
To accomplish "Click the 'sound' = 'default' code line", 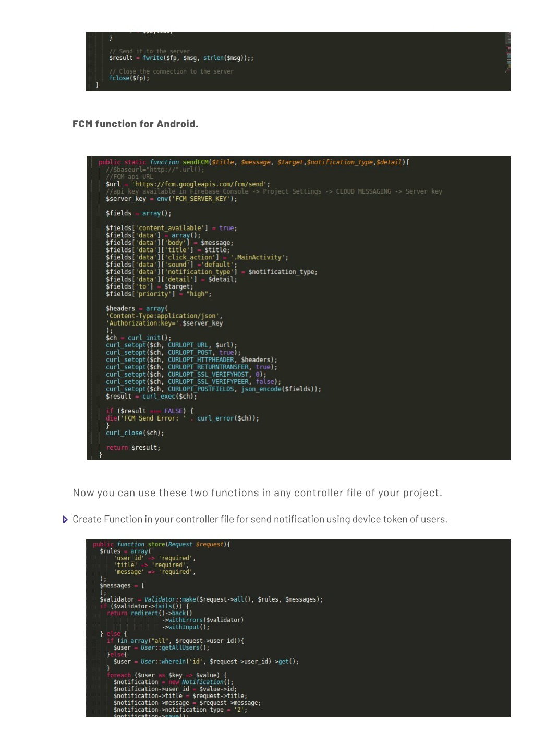I will tap(171, 265).
